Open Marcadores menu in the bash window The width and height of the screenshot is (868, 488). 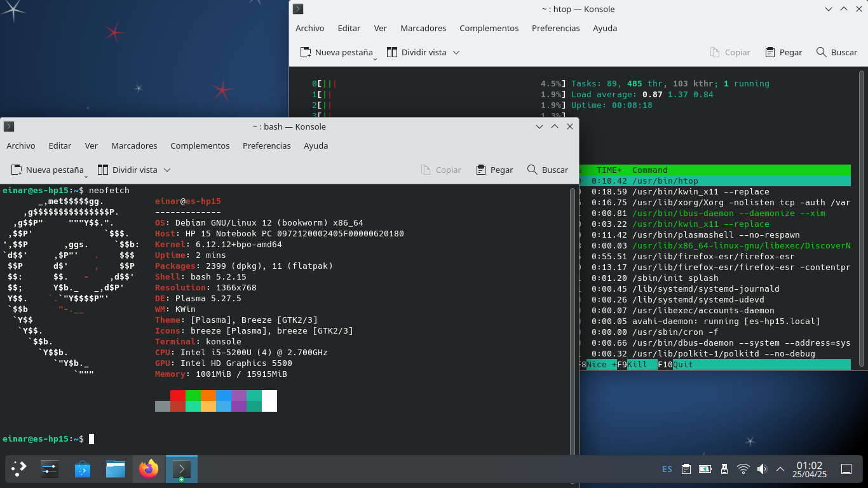[x=134, y=146]
